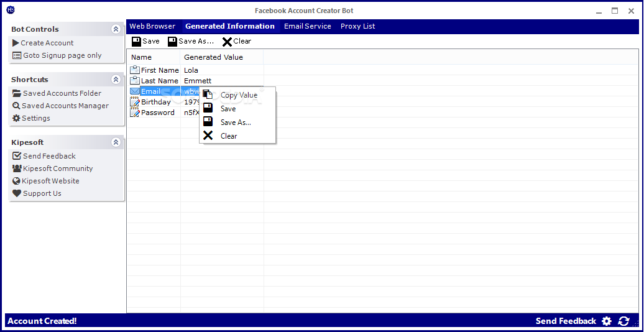The height and width of the screenshot is (332, 644).
Task: Collapse the Kipesoft panel
Action: (116, 142)
